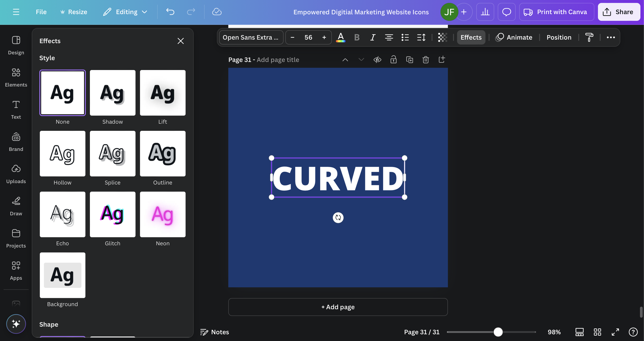The width and height of the screenshot is (644, 341).
Task: Delete page 31 with trash icon
Action: (x=426, y=59)
